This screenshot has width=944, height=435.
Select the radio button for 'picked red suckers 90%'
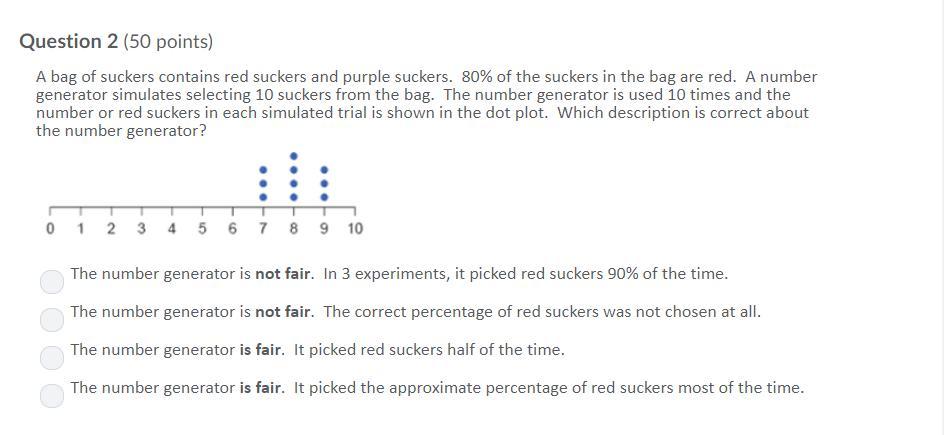click(x=52, y=282)
